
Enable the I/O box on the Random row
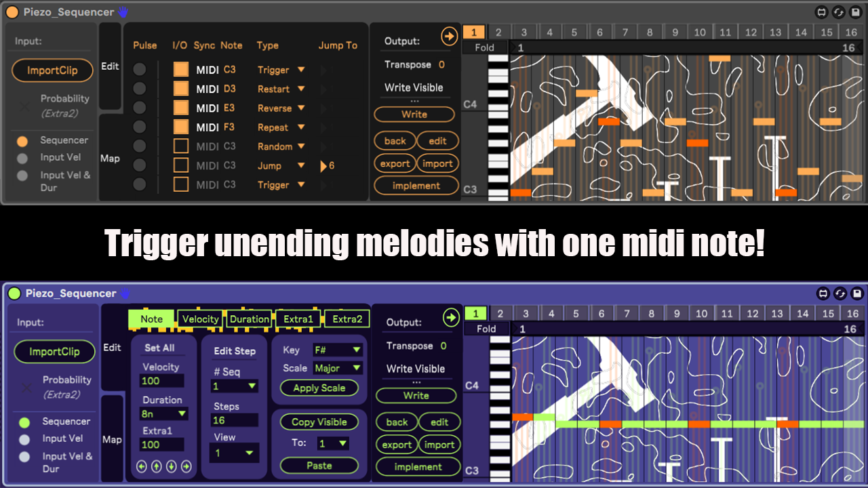[x=180, y=146]
